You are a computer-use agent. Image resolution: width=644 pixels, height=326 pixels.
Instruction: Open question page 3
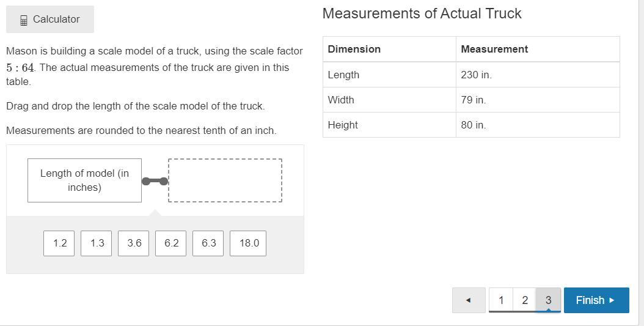(x=548, y=300)
